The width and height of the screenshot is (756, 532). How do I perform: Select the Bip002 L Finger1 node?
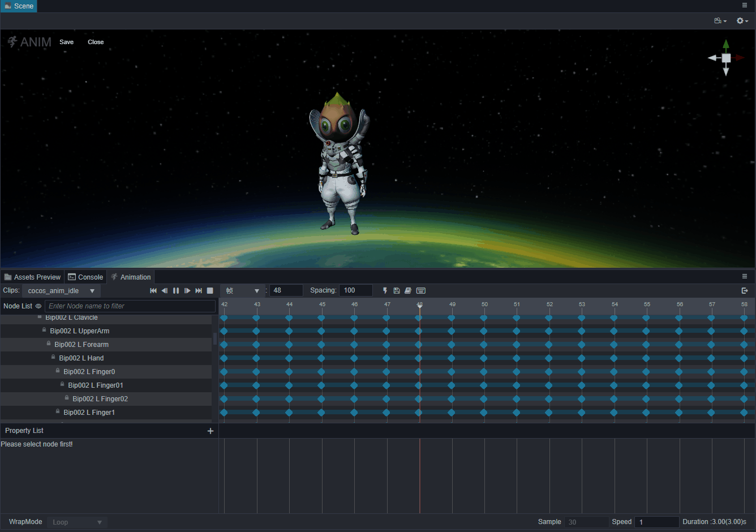(106, 413)
